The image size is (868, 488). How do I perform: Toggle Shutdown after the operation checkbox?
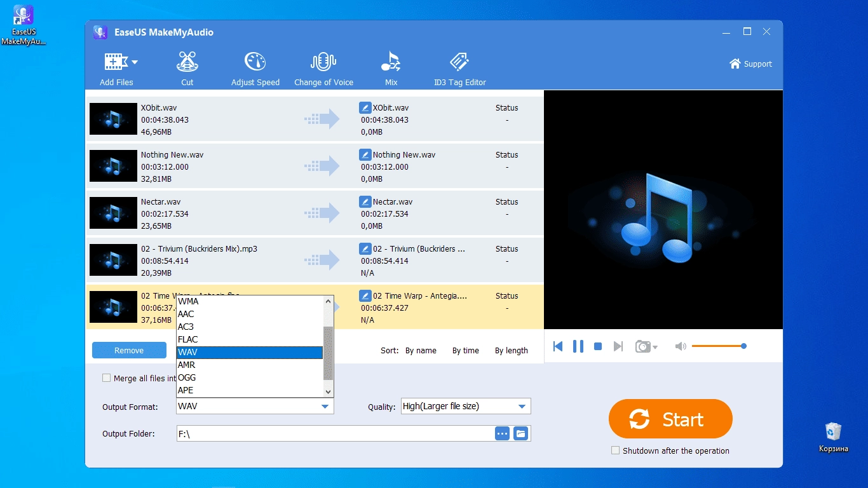[615, 451]
